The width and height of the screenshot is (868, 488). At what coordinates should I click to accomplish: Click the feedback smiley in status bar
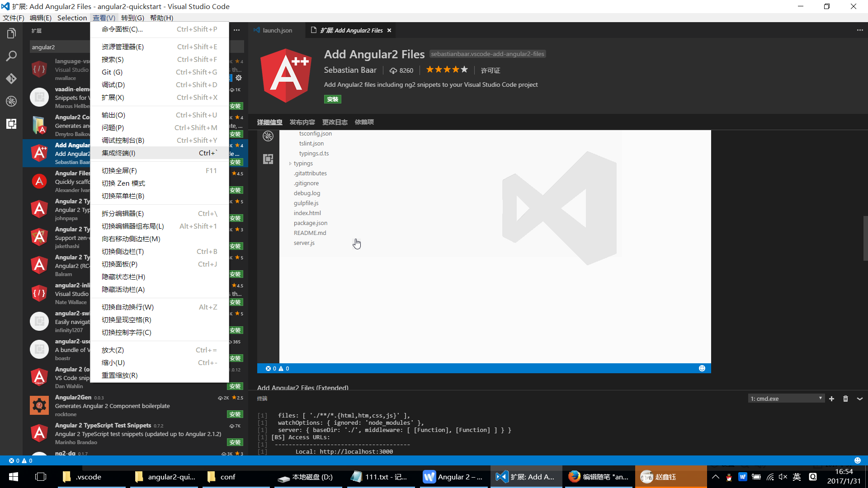(858, 460)
